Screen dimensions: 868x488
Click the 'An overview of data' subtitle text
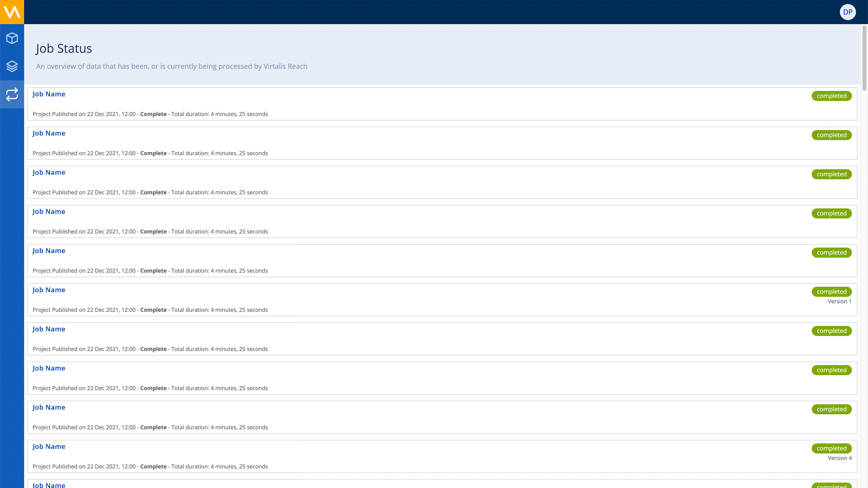point(171,66)
